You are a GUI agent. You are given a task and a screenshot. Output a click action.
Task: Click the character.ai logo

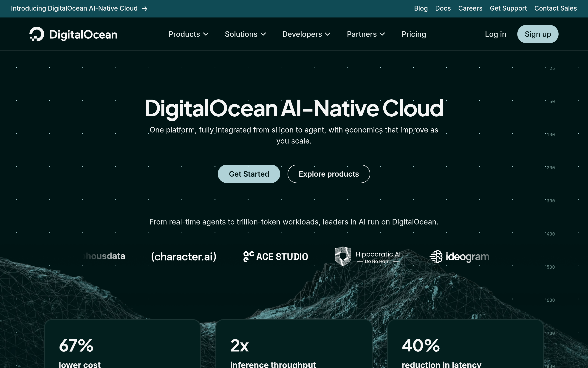click(184, 256)
